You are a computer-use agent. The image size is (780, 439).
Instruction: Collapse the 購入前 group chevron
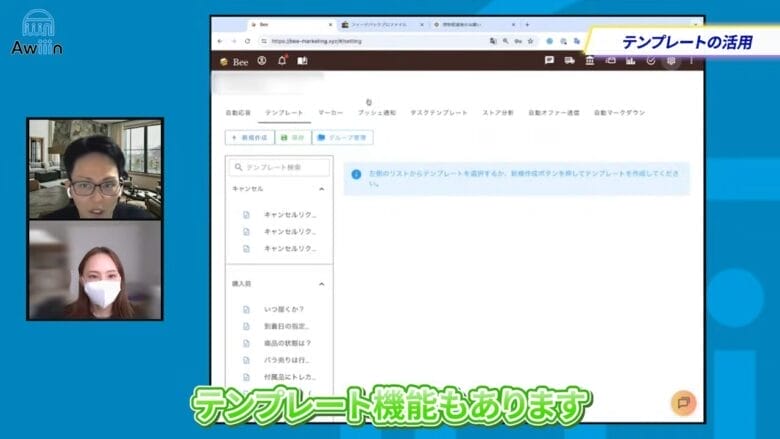(321, 284)
